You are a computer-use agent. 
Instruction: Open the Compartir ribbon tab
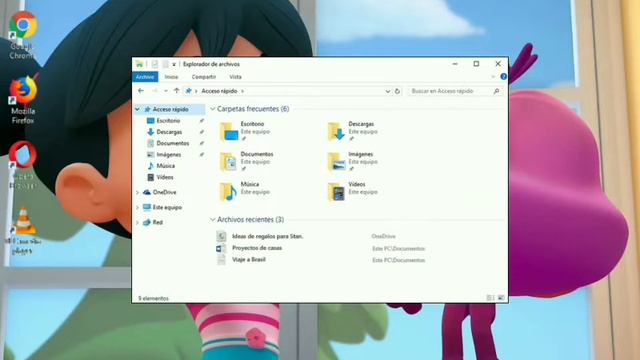pos(204,77)
